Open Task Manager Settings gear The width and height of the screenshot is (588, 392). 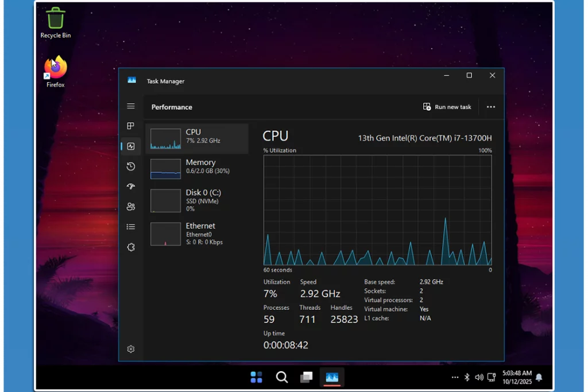[x=131, y=349]
